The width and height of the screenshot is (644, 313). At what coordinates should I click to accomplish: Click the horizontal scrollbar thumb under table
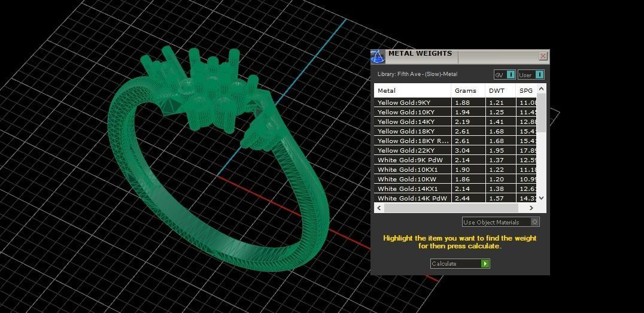tap(451, 208)
